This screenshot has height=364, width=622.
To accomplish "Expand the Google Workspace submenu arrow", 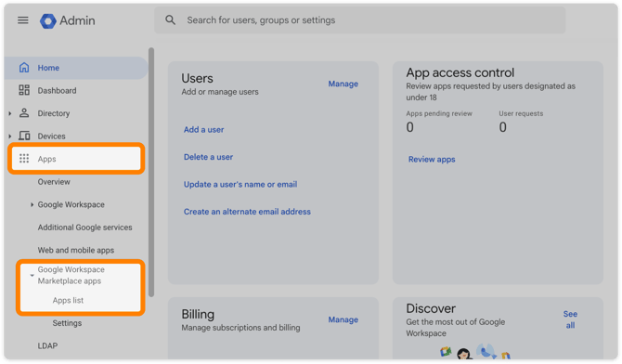I will (x=32, y=205).
